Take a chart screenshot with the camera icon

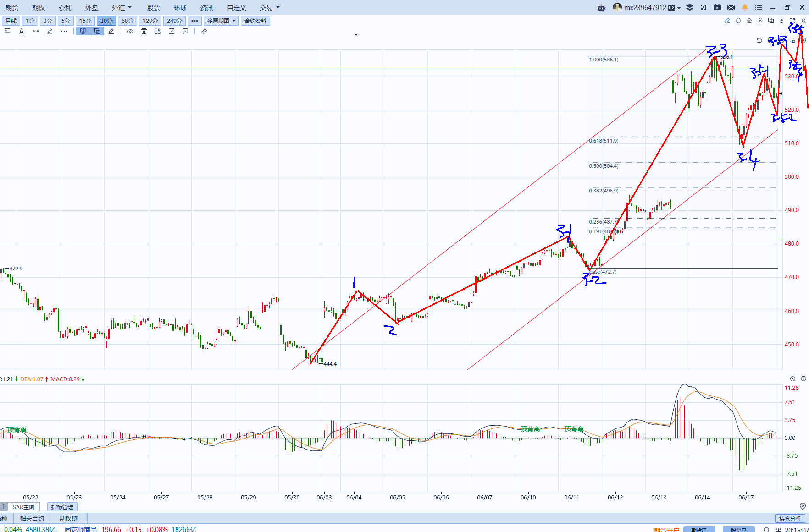[760, 21]
